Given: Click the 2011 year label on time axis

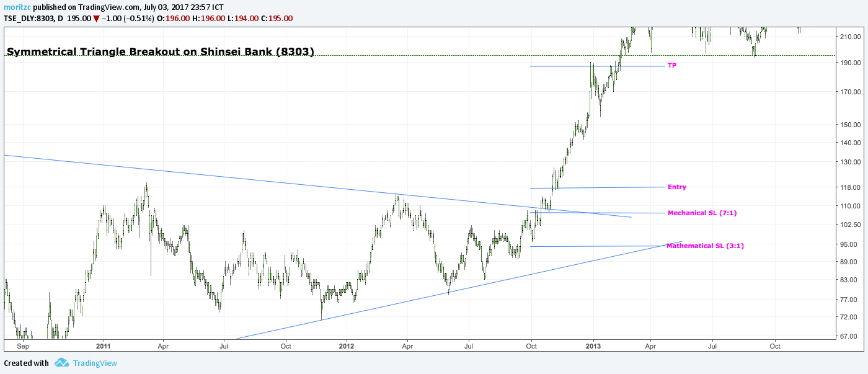Looking at the screenshot, I should (104, 346).
